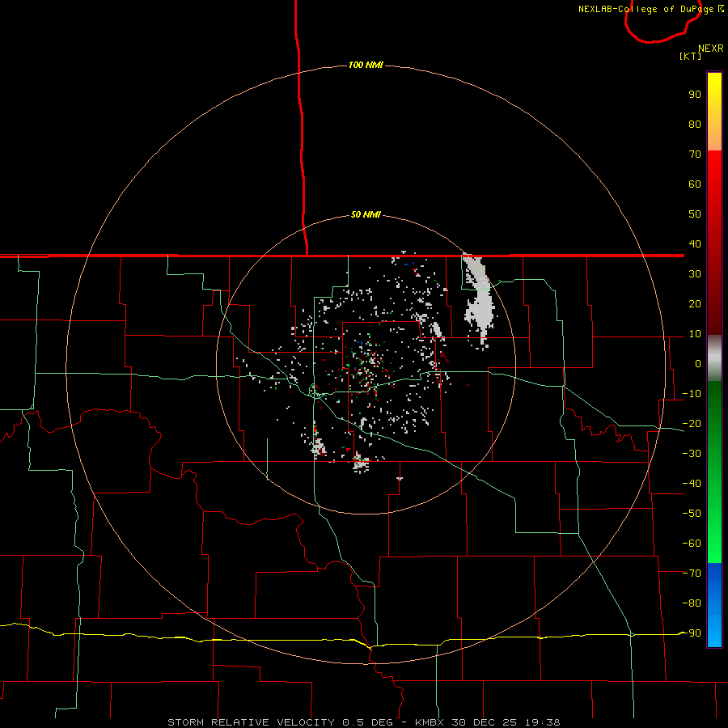Click the 0 value on velocity scale
This screenshot has height=728, width=728.
click(x=698, y=363)
